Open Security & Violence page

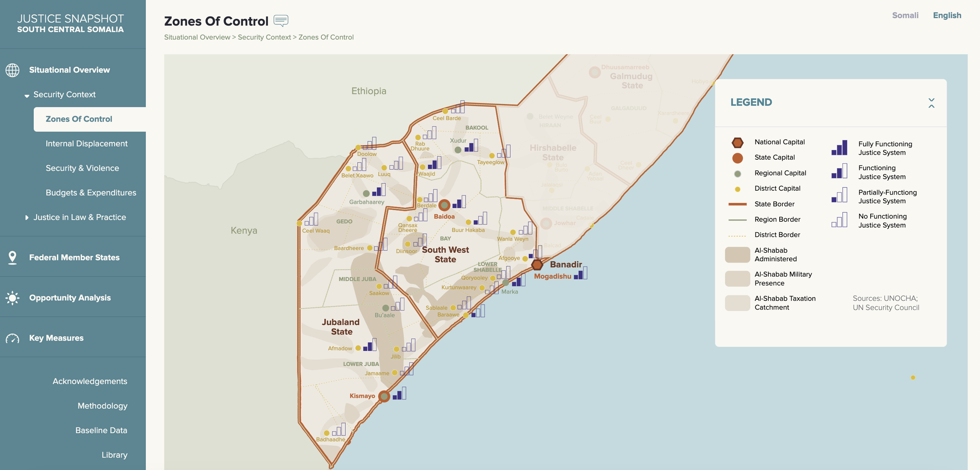pos(82,168)
